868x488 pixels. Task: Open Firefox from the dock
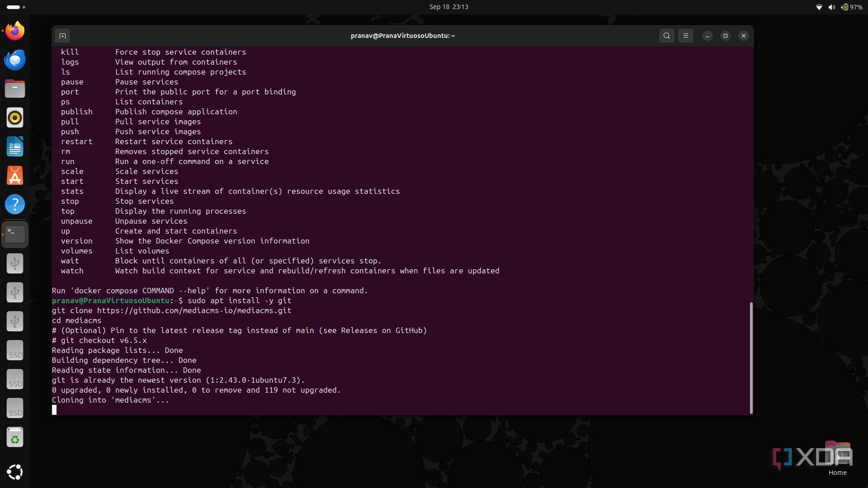15,31
